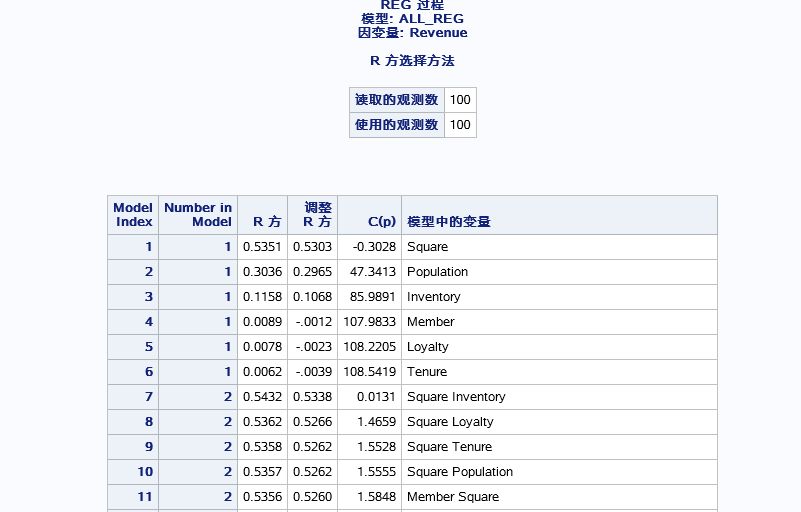
Task: Click R-square value 0.3036
Action: (263, 272)
